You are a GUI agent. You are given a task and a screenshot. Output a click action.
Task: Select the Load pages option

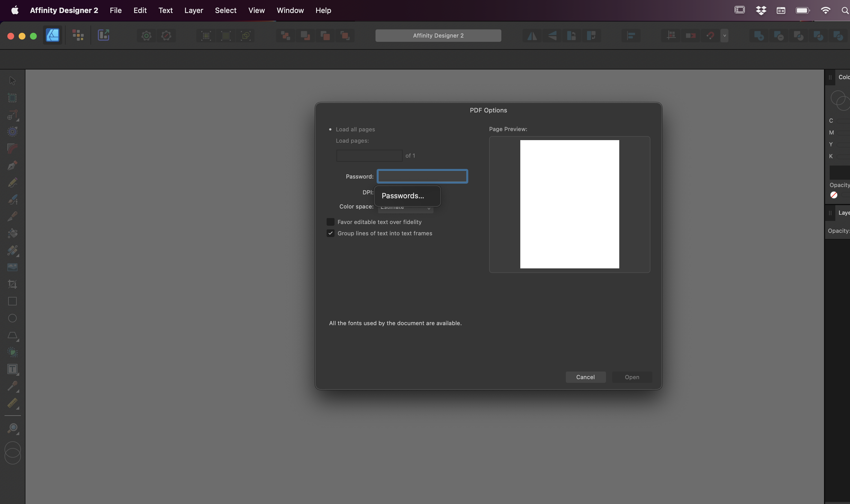[x=352, y=141]
